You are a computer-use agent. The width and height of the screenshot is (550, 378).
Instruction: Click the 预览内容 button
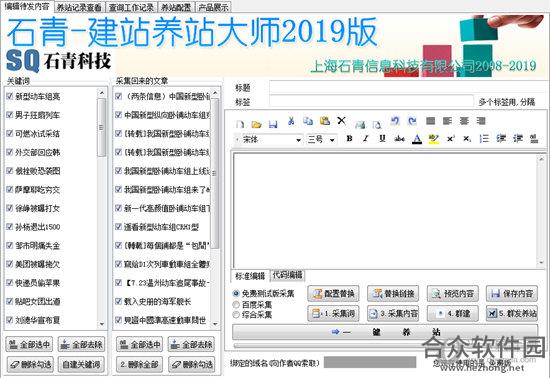pos(452,293)
